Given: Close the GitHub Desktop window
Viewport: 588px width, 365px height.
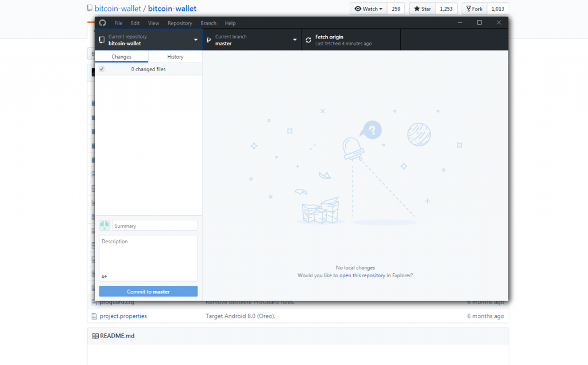Looking at the screenshot, I should (x=499, y=22).
